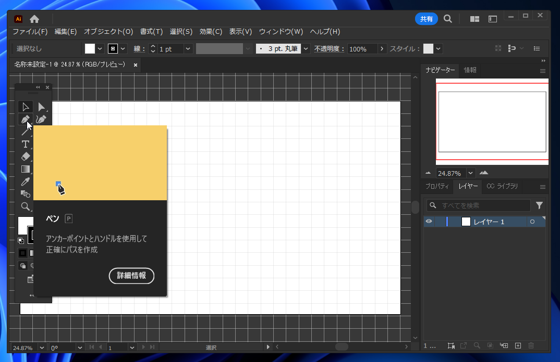Open the 表示(V) menu
Screen dimensions: 560x362
click(x=241, y=32)
